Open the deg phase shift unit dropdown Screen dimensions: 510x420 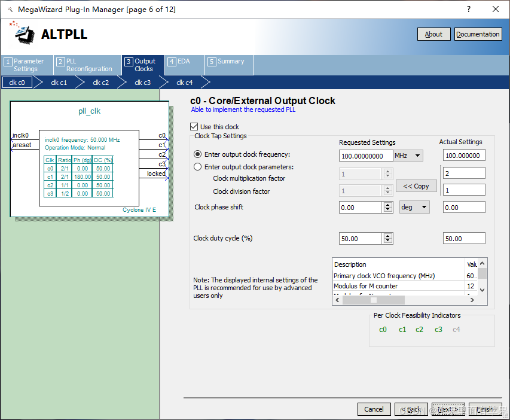click(x=414, y=207)
